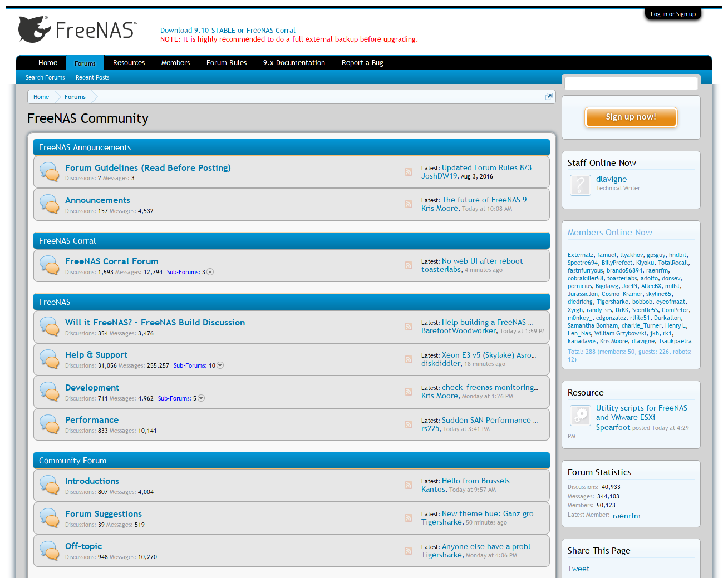Screen dimensions: 728x578
Task: Click the Tweet share link
Action: pos(579,569)
